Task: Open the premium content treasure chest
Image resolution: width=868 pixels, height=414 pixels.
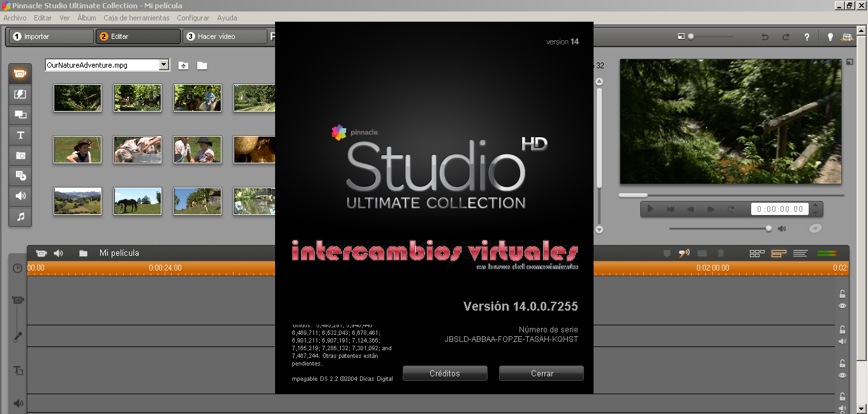Action: (847, 37)
